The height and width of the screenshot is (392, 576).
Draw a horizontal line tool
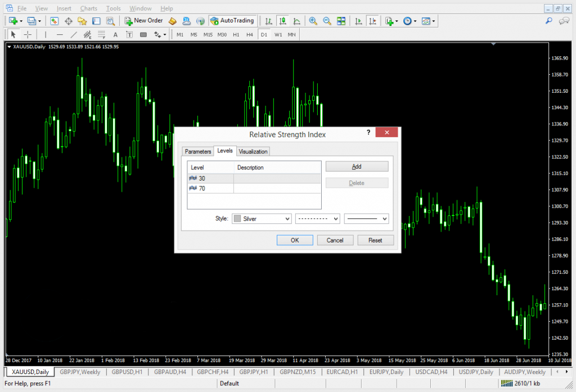[60, 34]
